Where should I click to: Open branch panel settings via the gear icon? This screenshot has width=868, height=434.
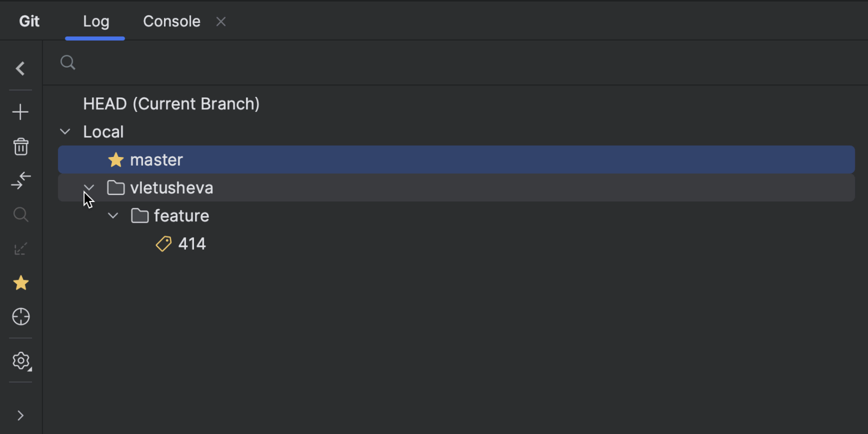pos(20,361)
